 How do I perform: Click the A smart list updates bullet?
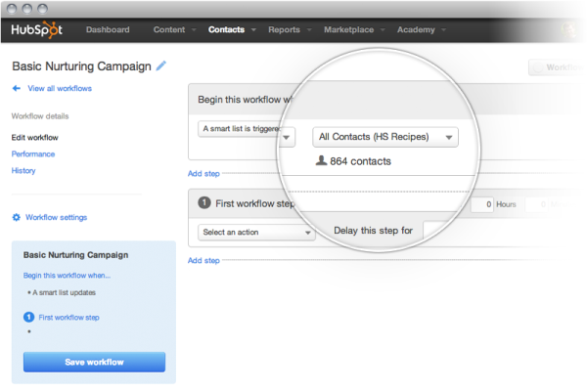62,292
